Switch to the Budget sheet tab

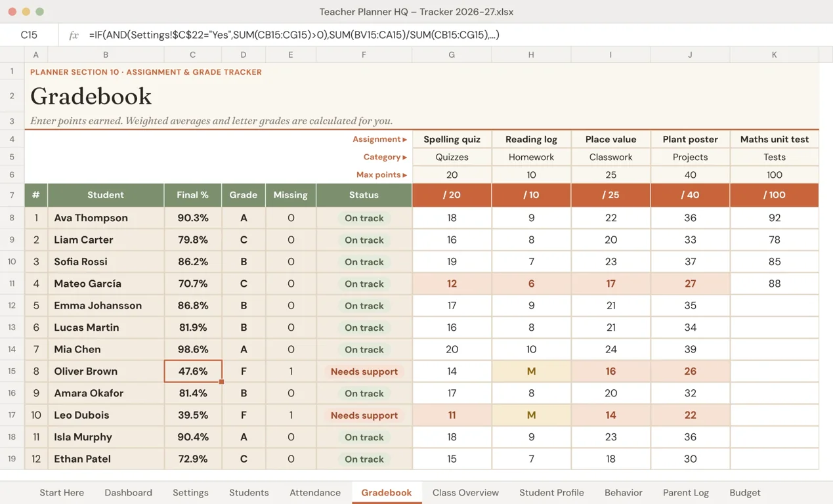[x=745, y=493]
